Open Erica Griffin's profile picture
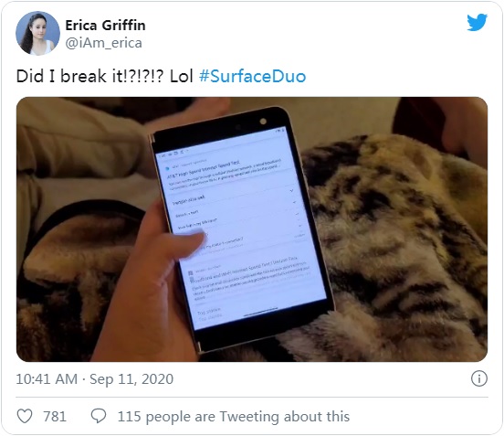The width and height of the screenshot is (504, 436). click(x=37, y=33)
